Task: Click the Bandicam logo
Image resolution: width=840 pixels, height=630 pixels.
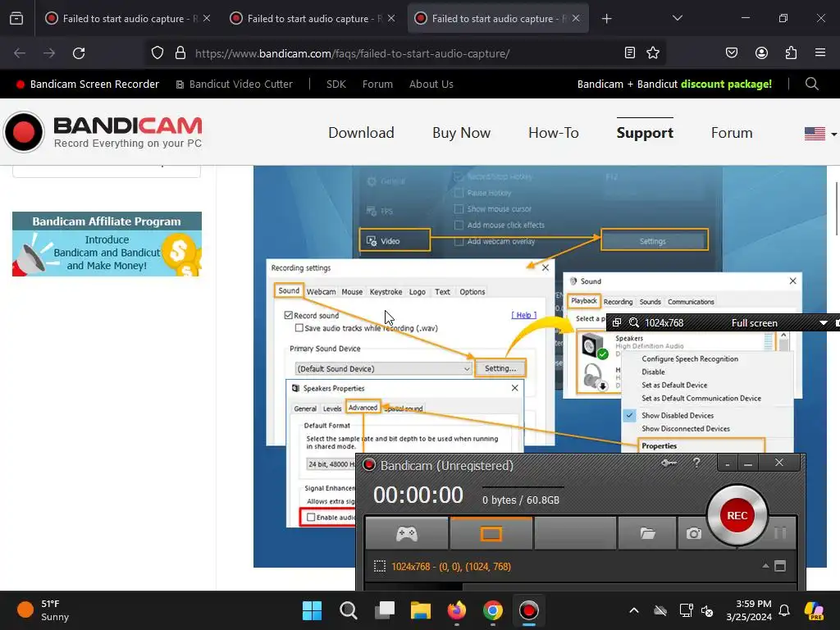Action: pyautogui.click(x=103, y=132)
